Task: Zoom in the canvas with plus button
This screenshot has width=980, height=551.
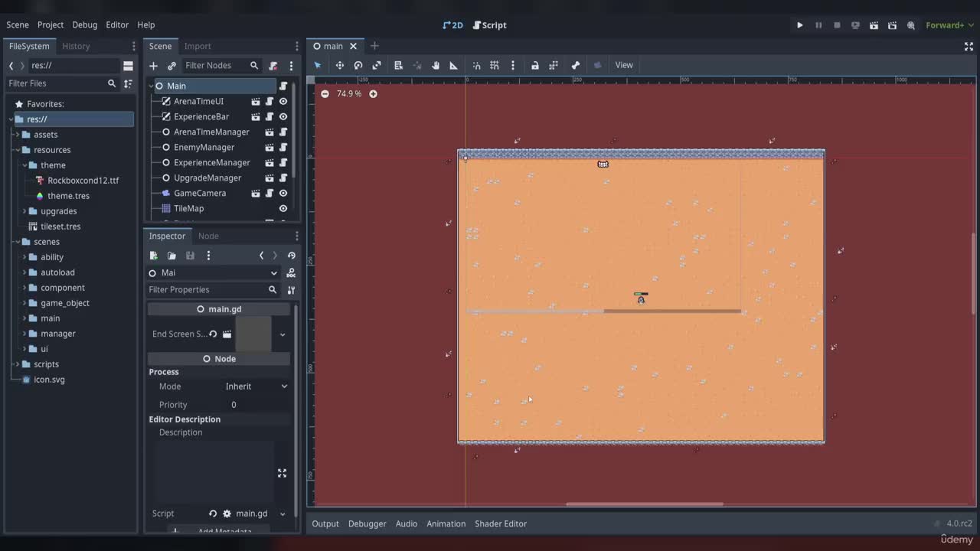Action: [x=373, y=93]
